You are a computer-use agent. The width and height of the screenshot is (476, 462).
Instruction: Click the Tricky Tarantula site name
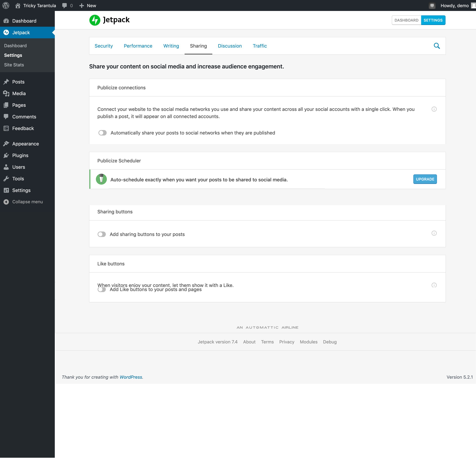click(x=40, y=5)
